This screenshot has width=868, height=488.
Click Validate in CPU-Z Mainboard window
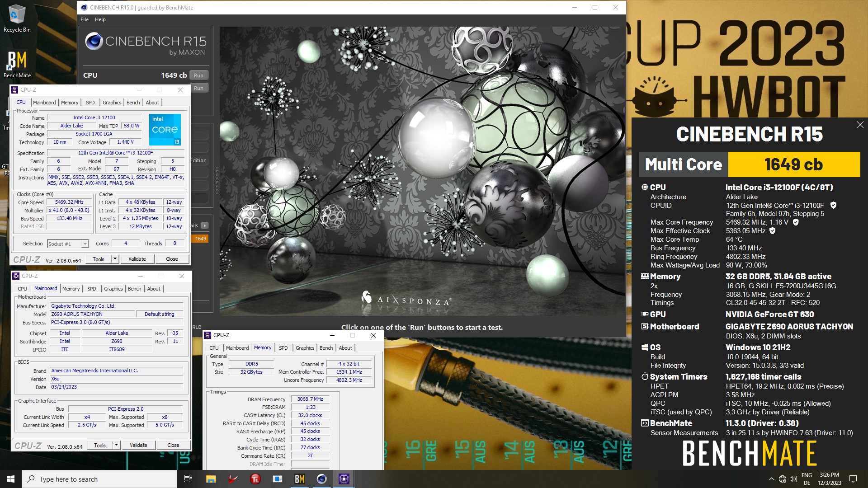[x=138, y=445]
